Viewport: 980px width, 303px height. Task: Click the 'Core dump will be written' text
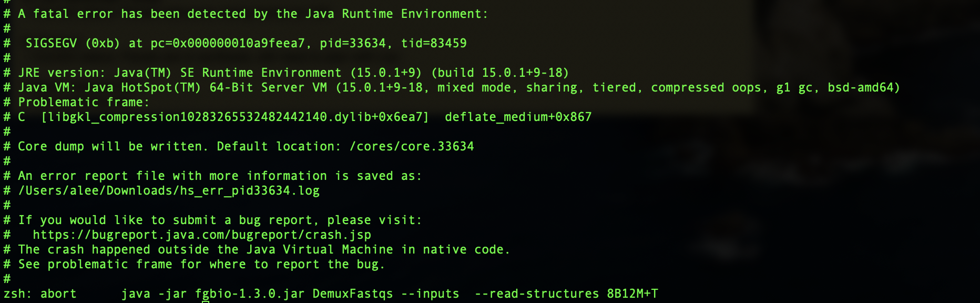(113, 147)
